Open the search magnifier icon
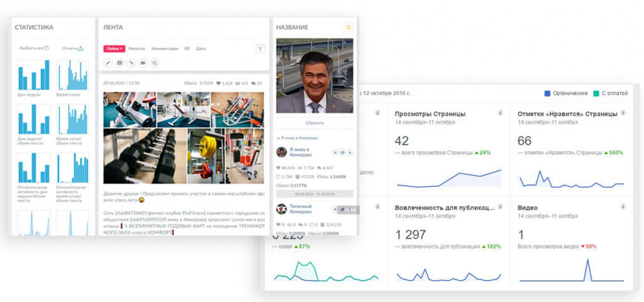Viewport: 644px width, 302px height. coord(155,63)
